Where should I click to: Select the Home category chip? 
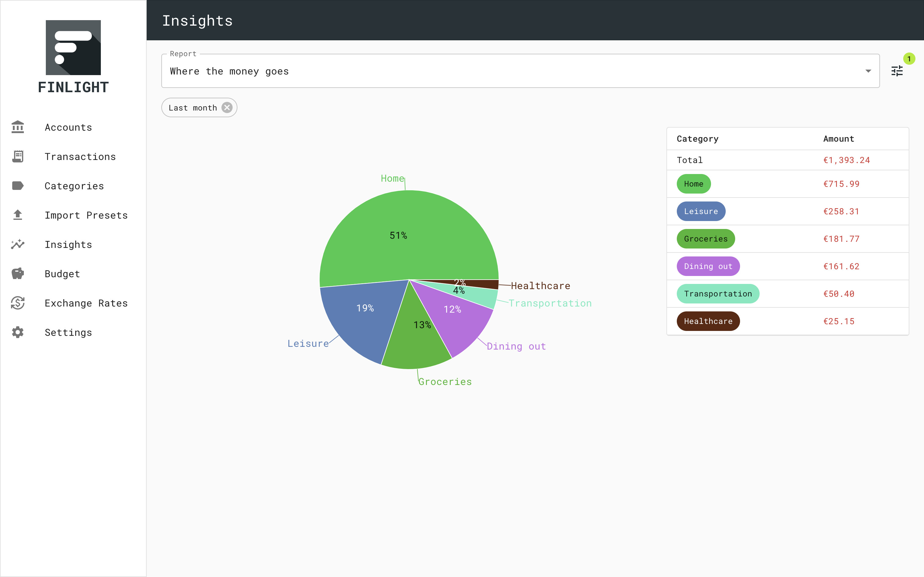pos(693,184)
